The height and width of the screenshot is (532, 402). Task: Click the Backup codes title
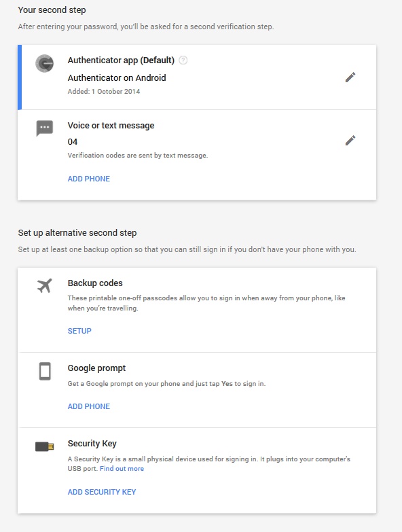point(95,283)
